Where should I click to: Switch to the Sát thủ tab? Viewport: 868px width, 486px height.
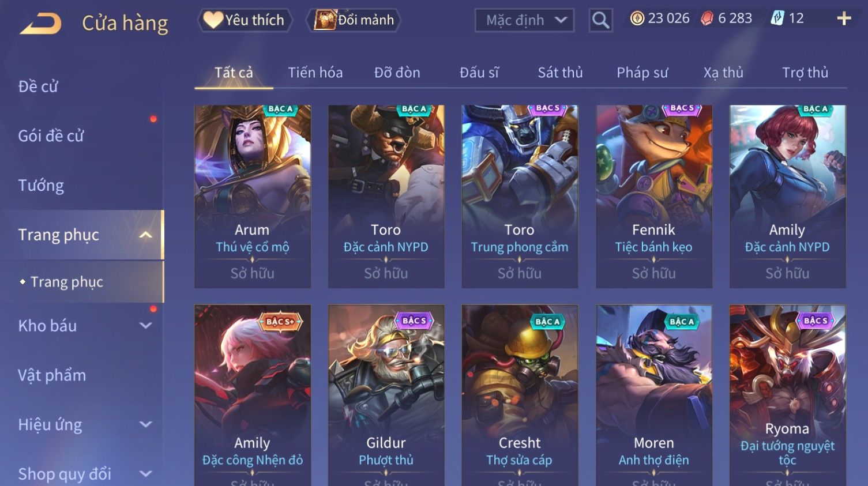tap(560, 73)
